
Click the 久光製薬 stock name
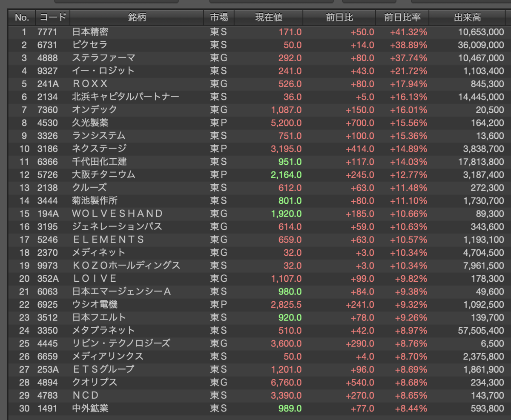click(x=90, y=123)
